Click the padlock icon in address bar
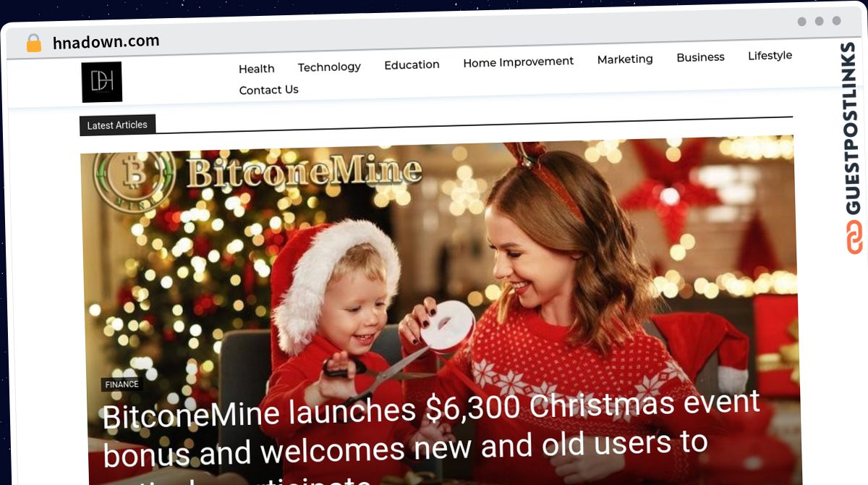This screenshot has height=485, width=868. 34,43
